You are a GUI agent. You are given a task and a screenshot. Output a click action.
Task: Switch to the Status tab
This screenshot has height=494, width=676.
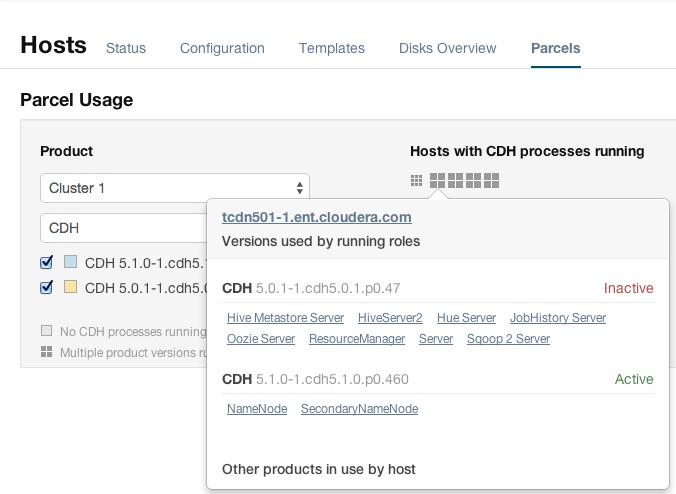[126, 48]
